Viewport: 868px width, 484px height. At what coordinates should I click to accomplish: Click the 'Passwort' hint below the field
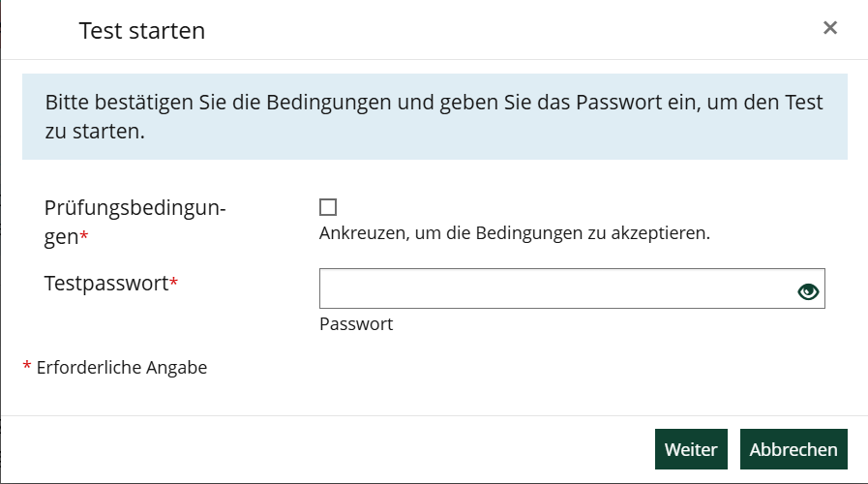[x=356, y=324]
